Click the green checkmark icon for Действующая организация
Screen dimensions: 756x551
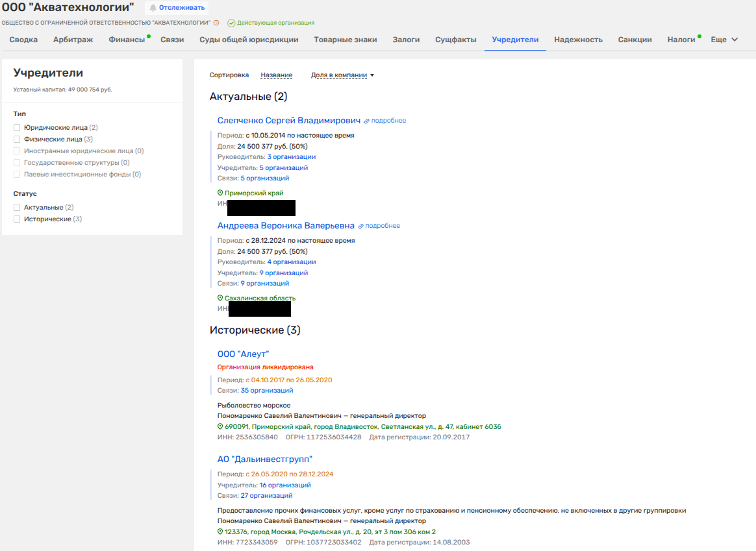(x=231, y=23)
